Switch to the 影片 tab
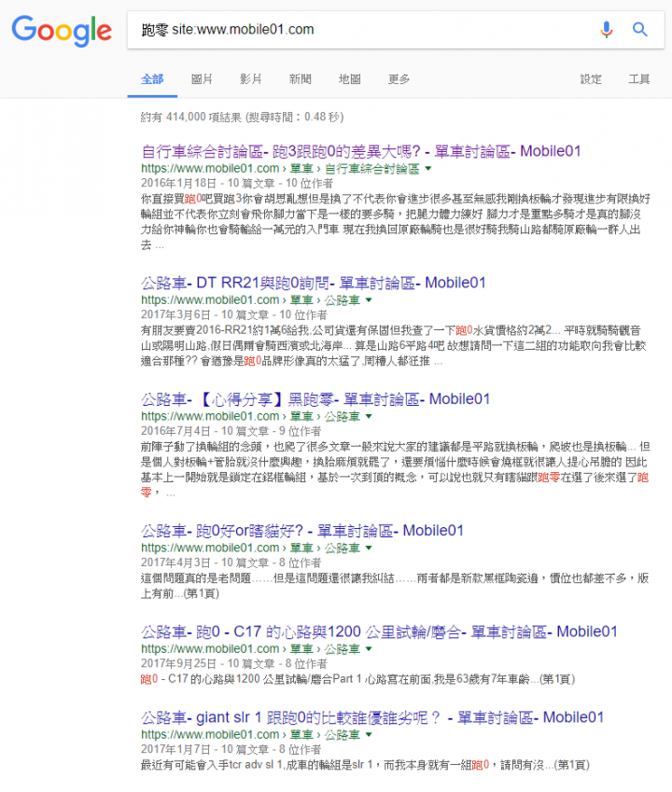This screenshot has height=792, width=672. point(251,79)
